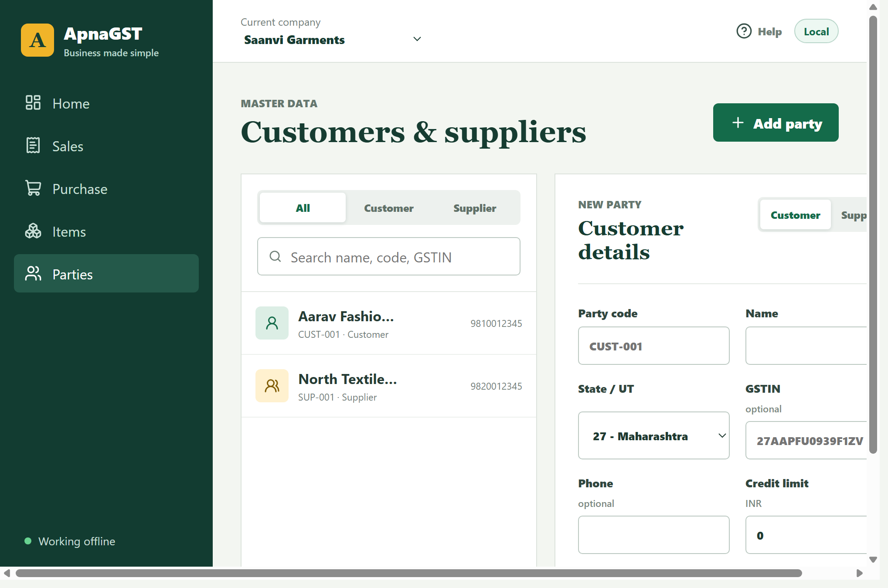Viewport: 888px width, 588px height.
Task: Click into the Party code field
Action: (x=653, y=346)
